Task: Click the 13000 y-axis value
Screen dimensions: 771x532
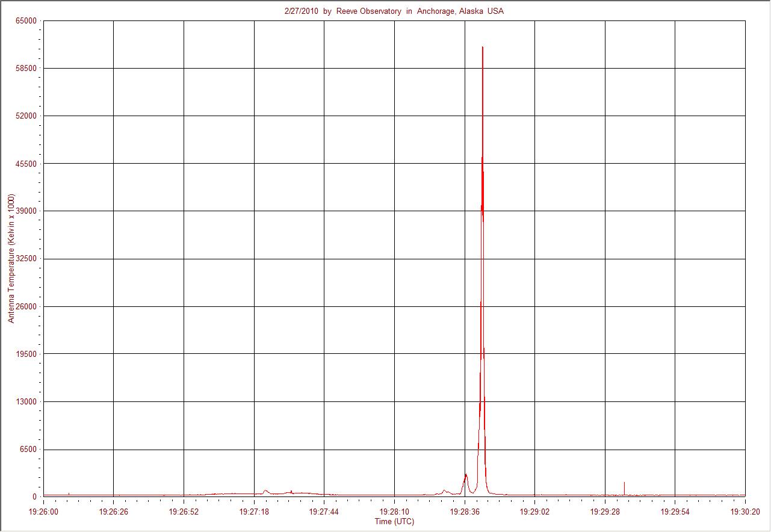Action: click(27, 401)
